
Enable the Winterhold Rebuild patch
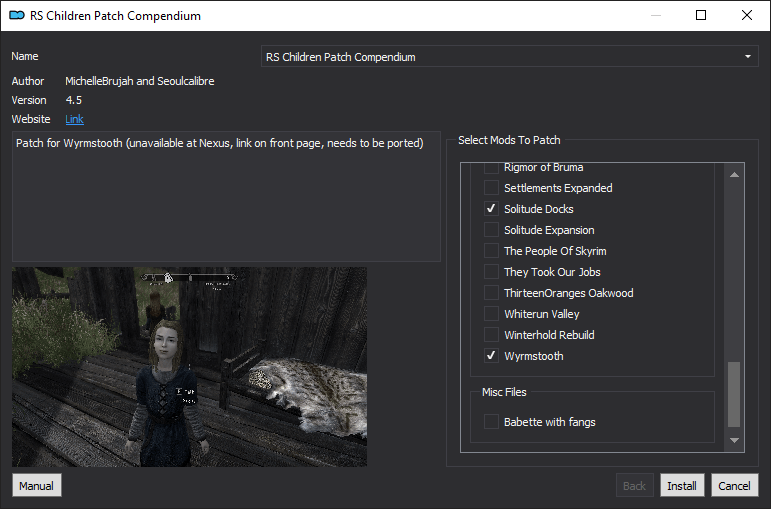pyautogui.click(x=491, y=335)
